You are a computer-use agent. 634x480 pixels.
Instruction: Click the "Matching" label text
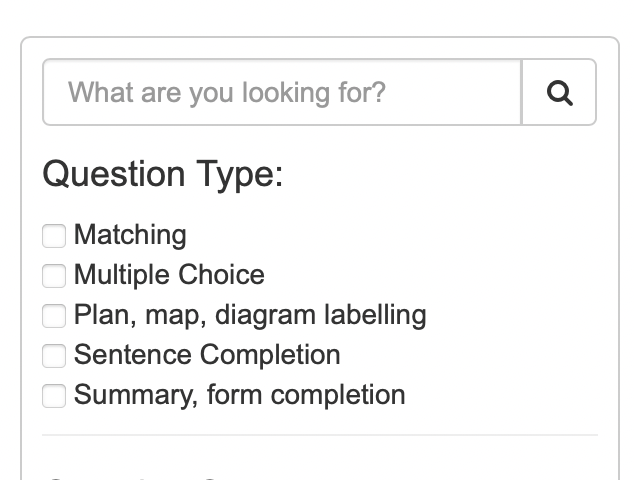[x=130, y=235]
